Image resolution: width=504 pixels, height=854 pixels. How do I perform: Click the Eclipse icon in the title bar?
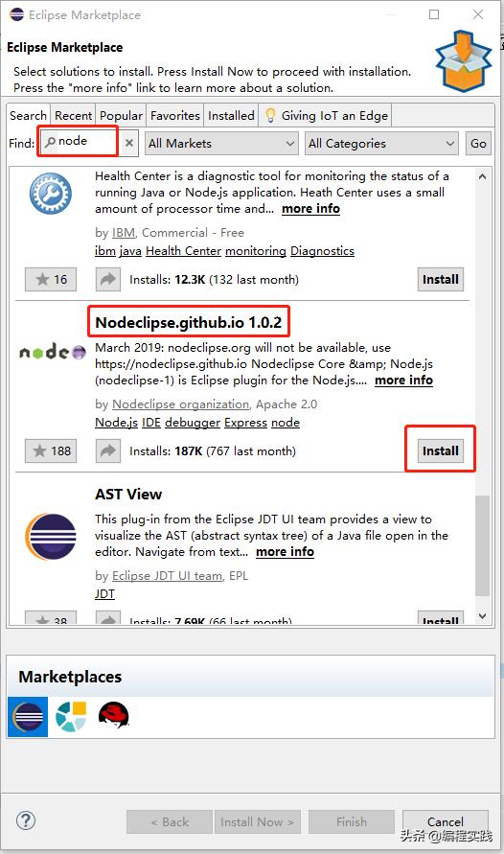coord(17,14)
